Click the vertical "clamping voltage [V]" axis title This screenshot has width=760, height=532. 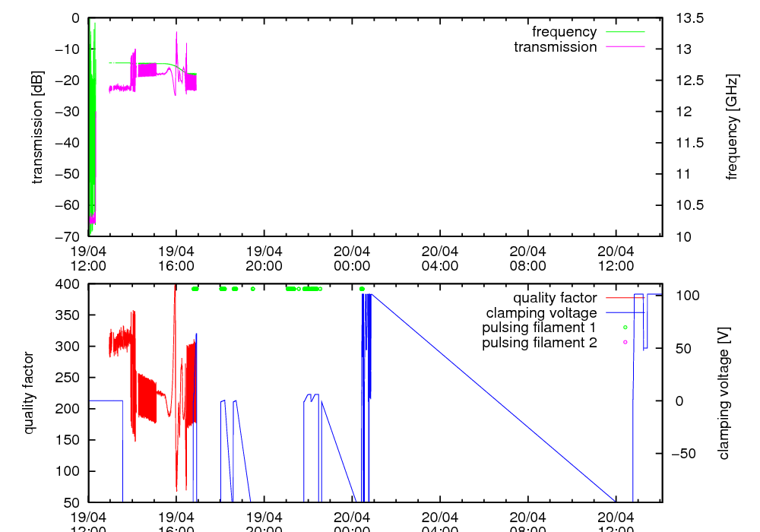point(724,392)
